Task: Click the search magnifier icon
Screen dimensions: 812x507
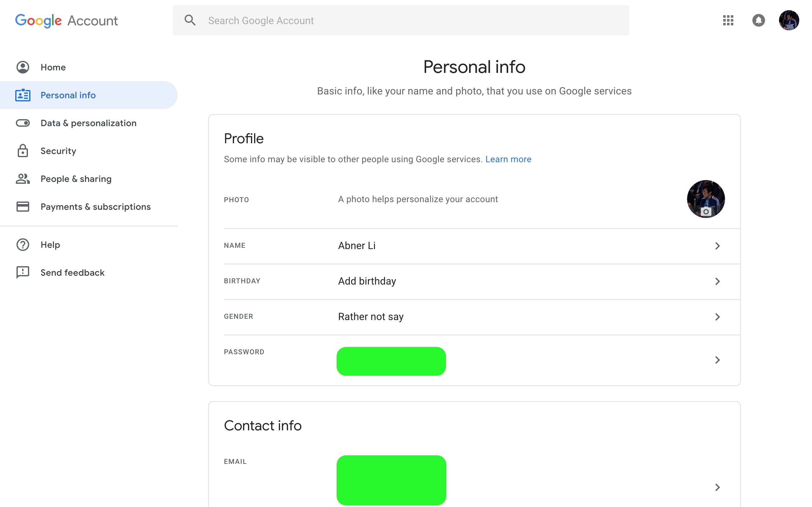Action: pos(190,20)
